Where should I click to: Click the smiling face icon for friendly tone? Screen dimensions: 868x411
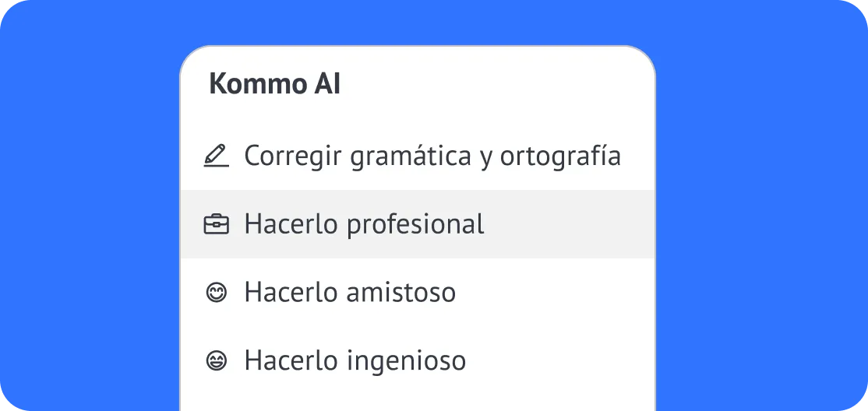(216, 293)
